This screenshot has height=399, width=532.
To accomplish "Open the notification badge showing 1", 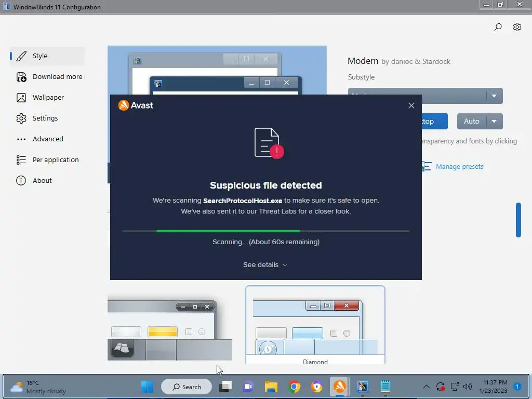I will point(517,387).
